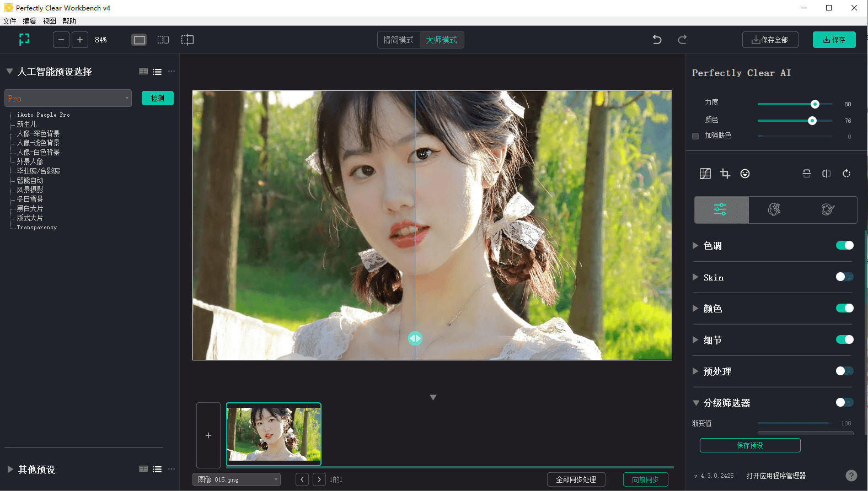
Task: Collapse the 分级筛选器 section
Action: point(696,403)
